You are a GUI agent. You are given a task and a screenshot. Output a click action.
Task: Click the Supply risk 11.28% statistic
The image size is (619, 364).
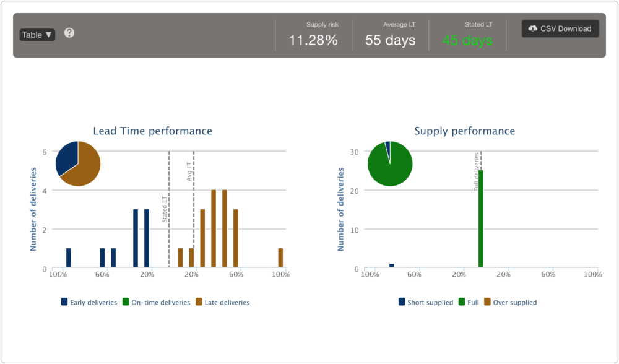[x=313, y=40]
